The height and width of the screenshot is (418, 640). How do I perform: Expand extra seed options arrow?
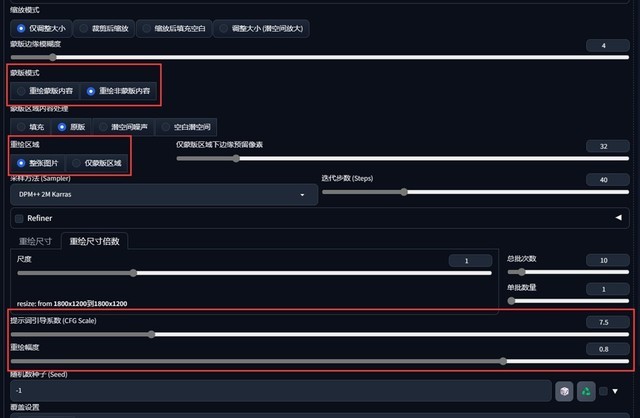click(x=616, y=391)
